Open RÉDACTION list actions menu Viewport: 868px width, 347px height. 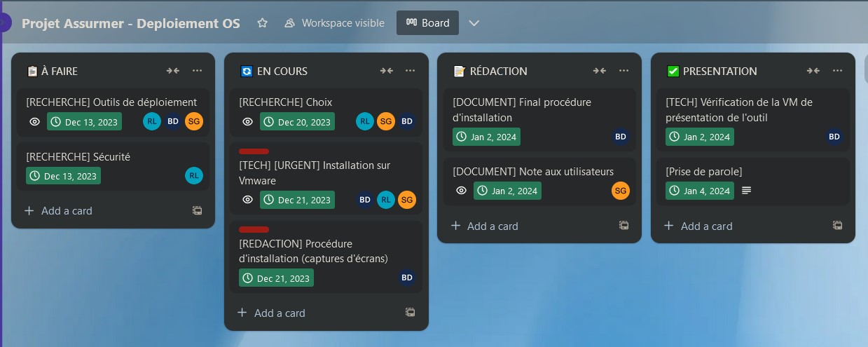(x=624, y=71)
